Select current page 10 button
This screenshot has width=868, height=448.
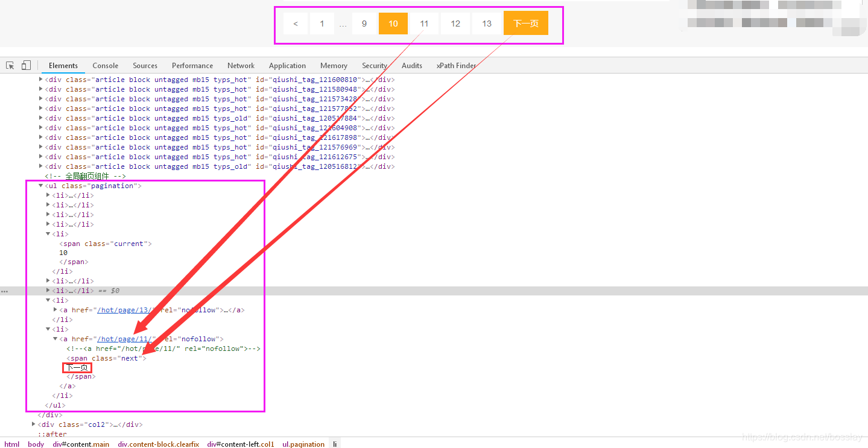click(393, 24)
